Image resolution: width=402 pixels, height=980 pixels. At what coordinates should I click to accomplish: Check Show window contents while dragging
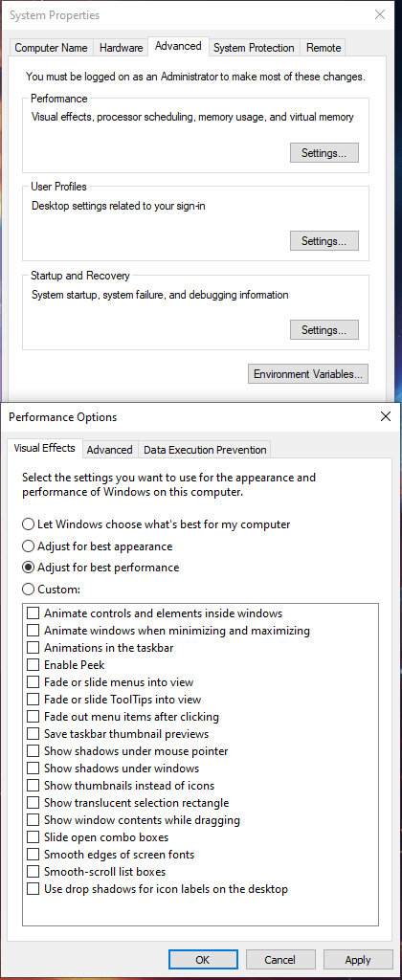click(33, 820)
